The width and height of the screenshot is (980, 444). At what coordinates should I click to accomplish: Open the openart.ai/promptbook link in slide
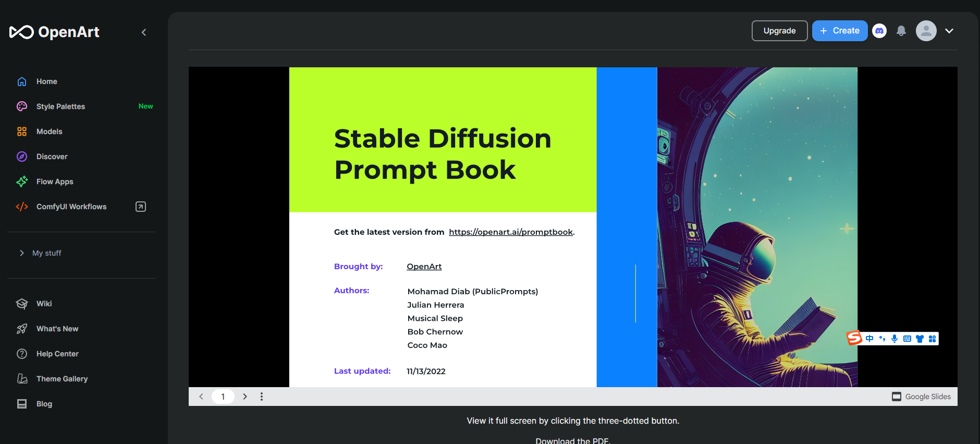click(x=511, y=232)
